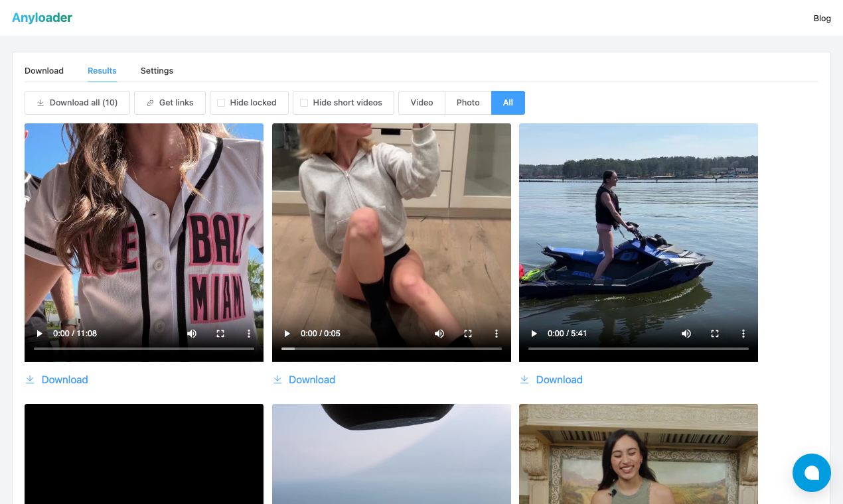Play the 0:05 grey hoodie video
The image size is (843, 504).
[287, 334]
